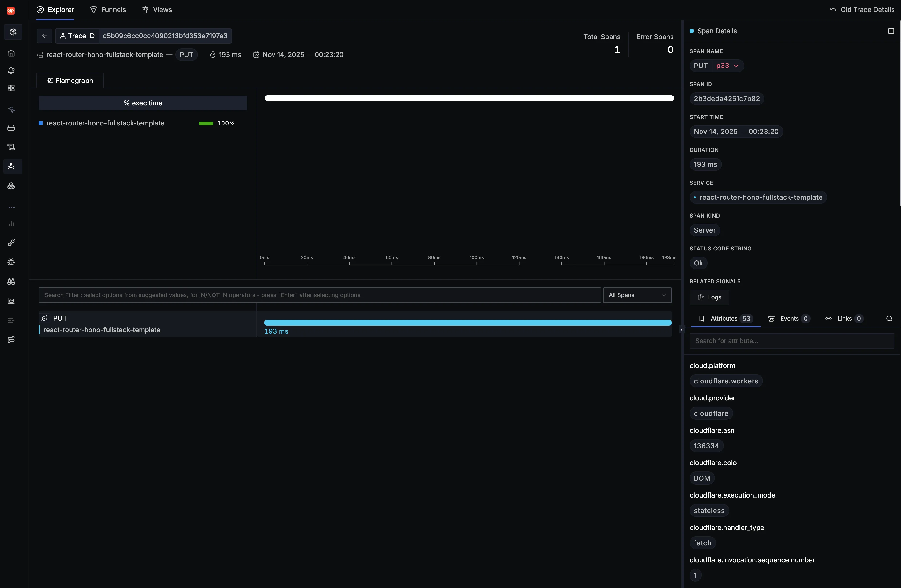
Task: Open Alerts from the bell icon
Action: tap(11, 70)
